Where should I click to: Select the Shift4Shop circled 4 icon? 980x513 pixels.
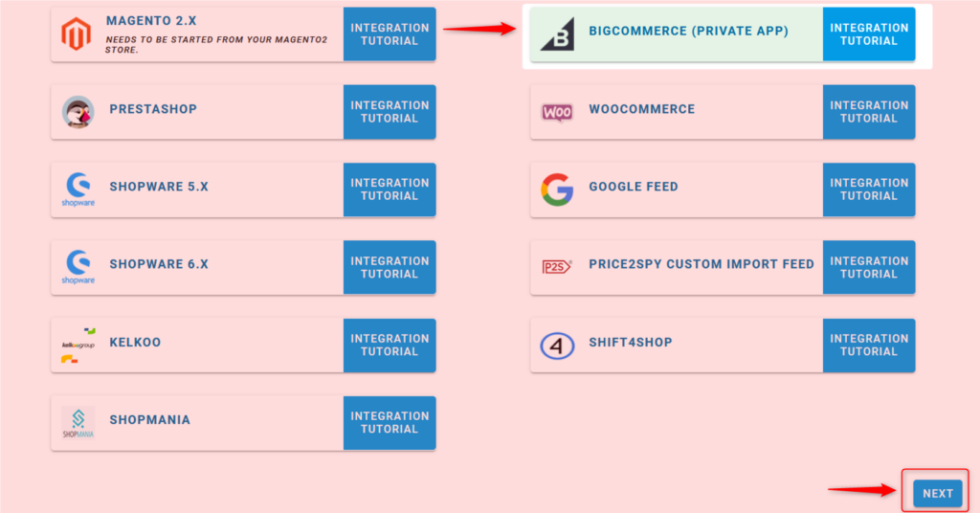coord(557,346)
